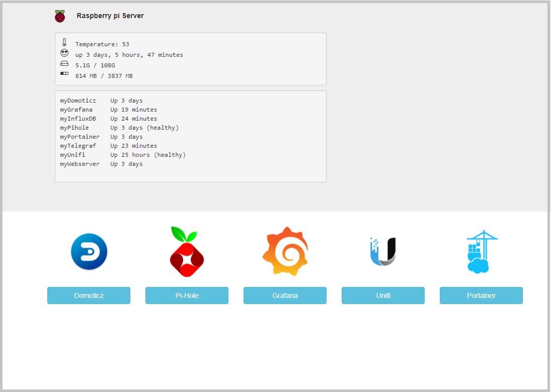
Task: Click the Raspberry Pi logo icon
Action: click(60, 16)
